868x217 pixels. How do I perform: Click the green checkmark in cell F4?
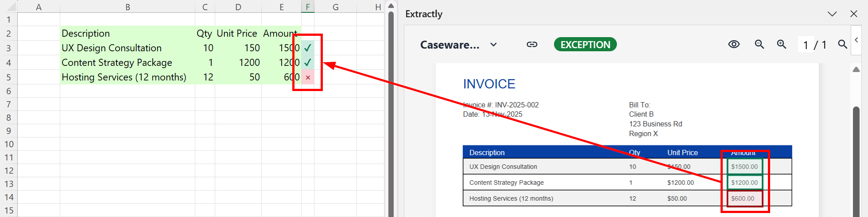[x=308, y=62]
